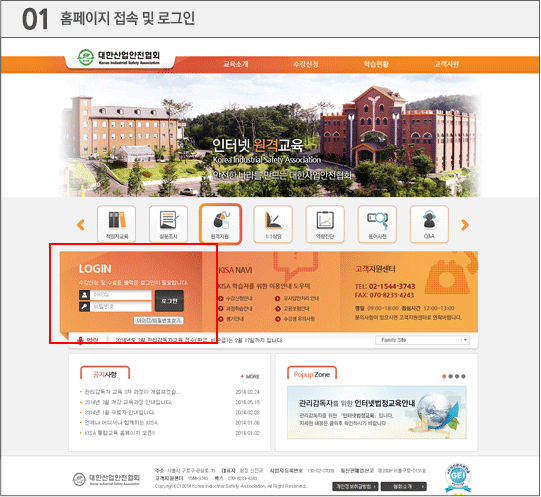Select the Popup Zone tab
The height and width of the screenshot is (497, 541).
click(x=312, y=374)
